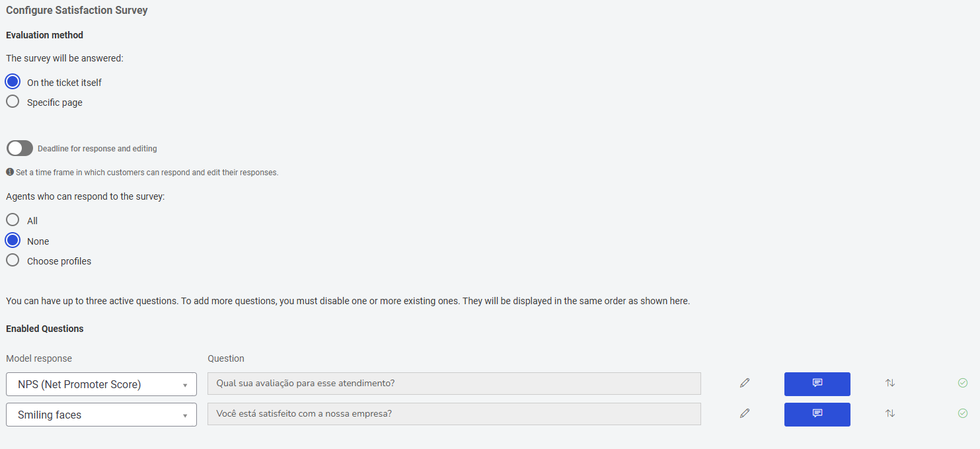980x449 pixels.
Task: Click the 'Você está satisfeito' question field
Action: click(x=454, y=414)
